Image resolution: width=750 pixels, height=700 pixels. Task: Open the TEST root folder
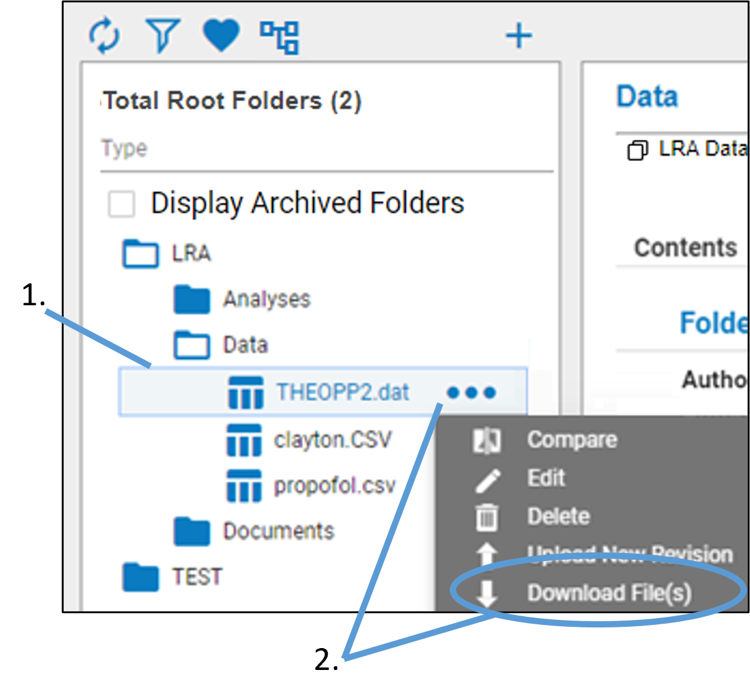coord(196,576)
